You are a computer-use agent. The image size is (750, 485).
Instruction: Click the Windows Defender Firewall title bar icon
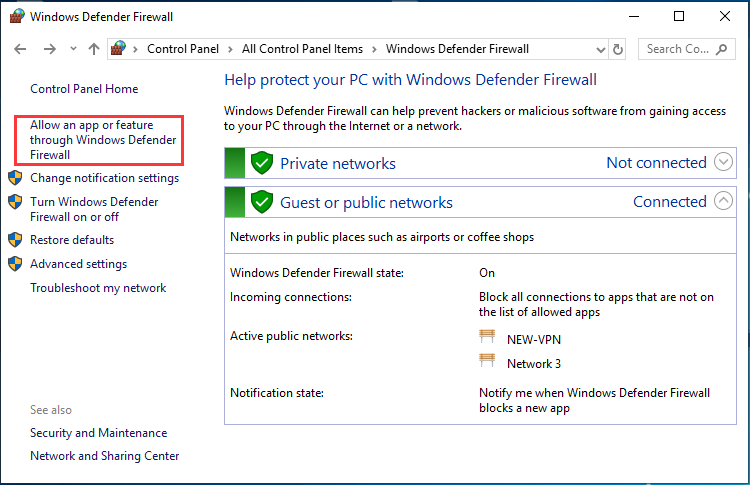click(17, 16)
